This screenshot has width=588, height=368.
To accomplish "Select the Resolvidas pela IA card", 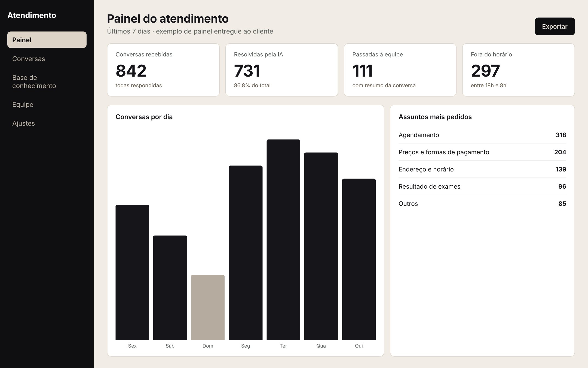I will 282,70.
